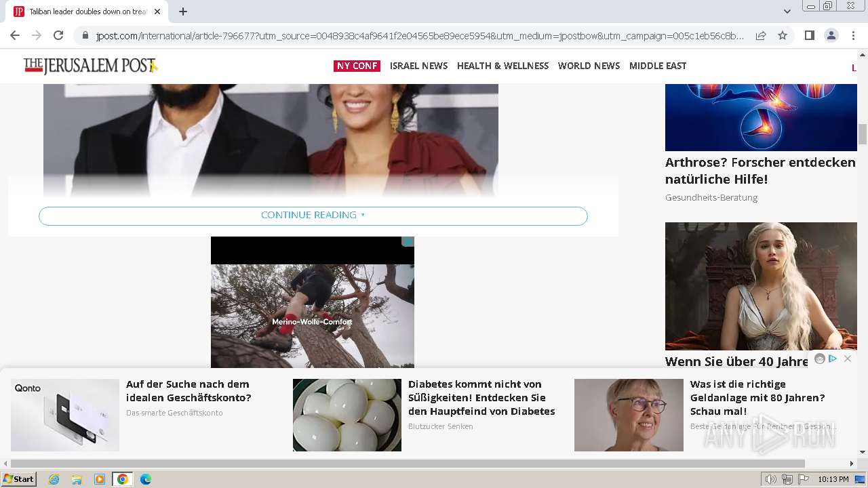Viewport: 868px width, 488px height.
Task: Open the browser side panel
Action: click(x=809, y=35)
